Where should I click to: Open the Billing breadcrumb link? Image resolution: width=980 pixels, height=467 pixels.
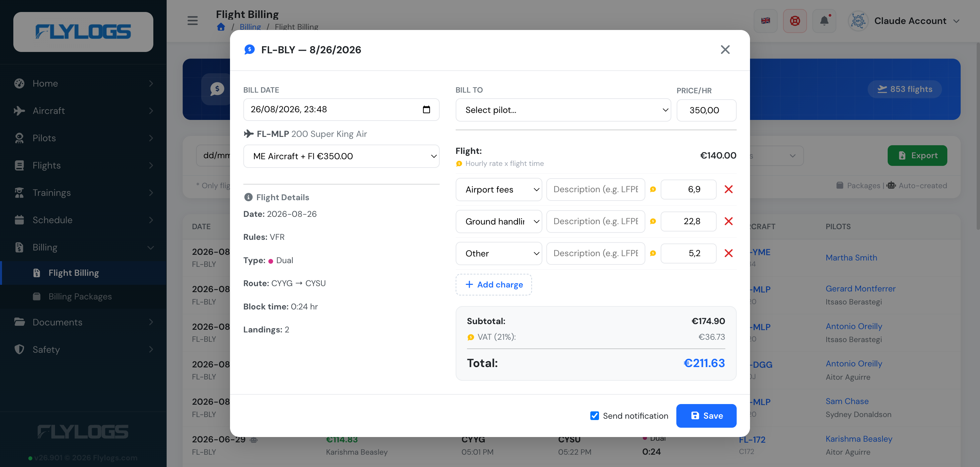pyautogui.click(x=250, y=27)
